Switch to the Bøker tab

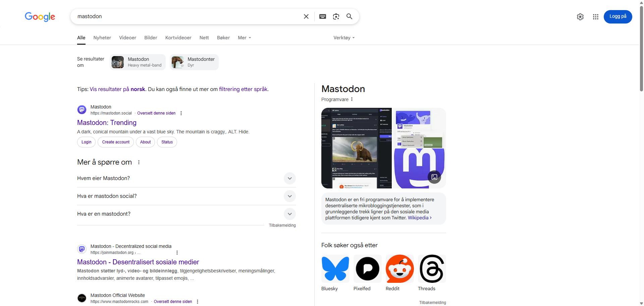point(223,38)
